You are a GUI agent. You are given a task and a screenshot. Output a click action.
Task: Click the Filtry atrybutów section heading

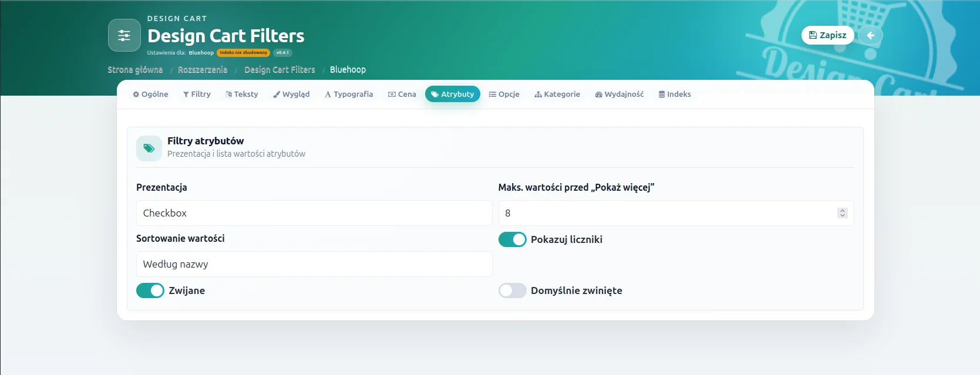pyautogui.click(x=206, y=141)
